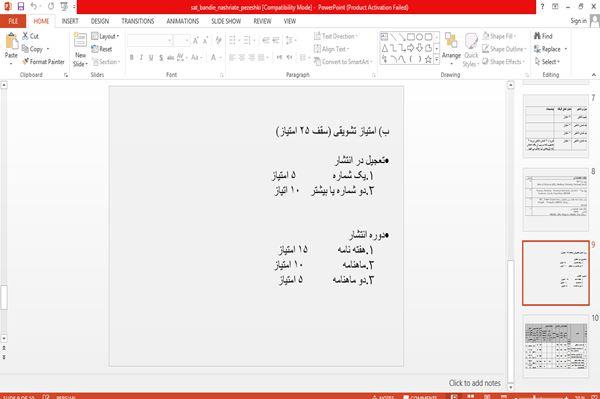Click Convert to SmartArt

coord(343,62)
